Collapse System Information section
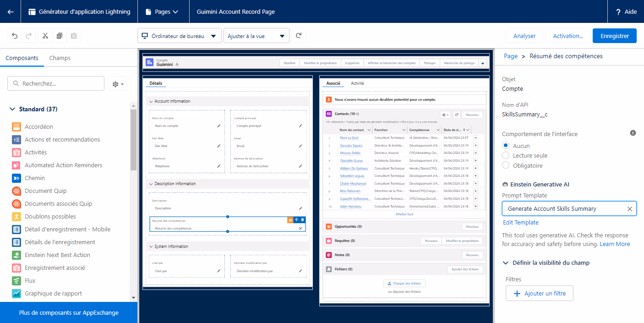 [x=151, y=246]
